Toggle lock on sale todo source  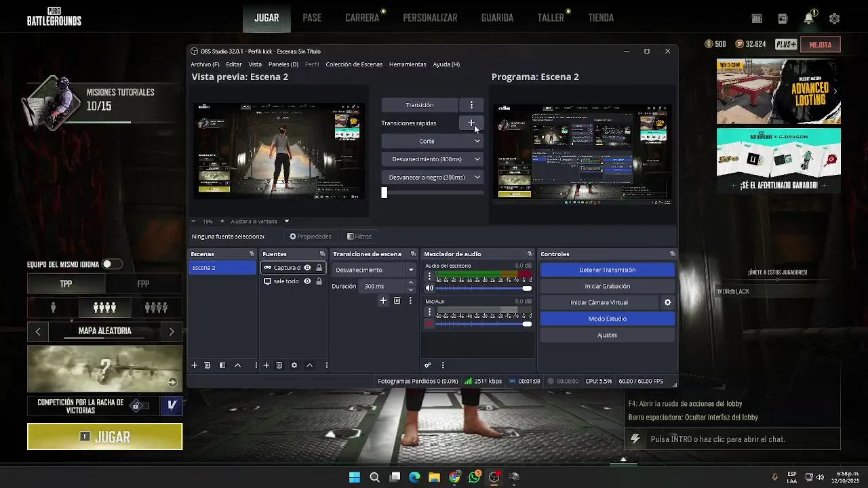click(319, 281)
